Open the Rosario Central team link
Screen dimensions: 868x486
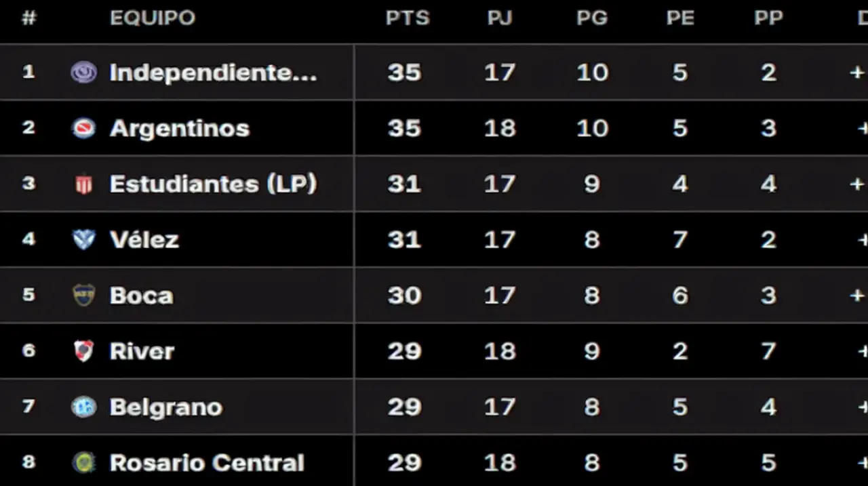click(x=207, y=463)
